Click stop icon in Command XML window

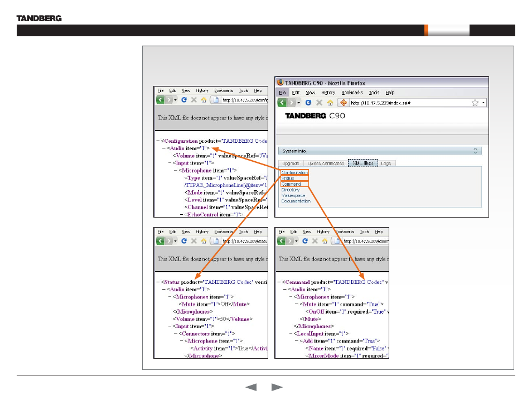[315, 241]
